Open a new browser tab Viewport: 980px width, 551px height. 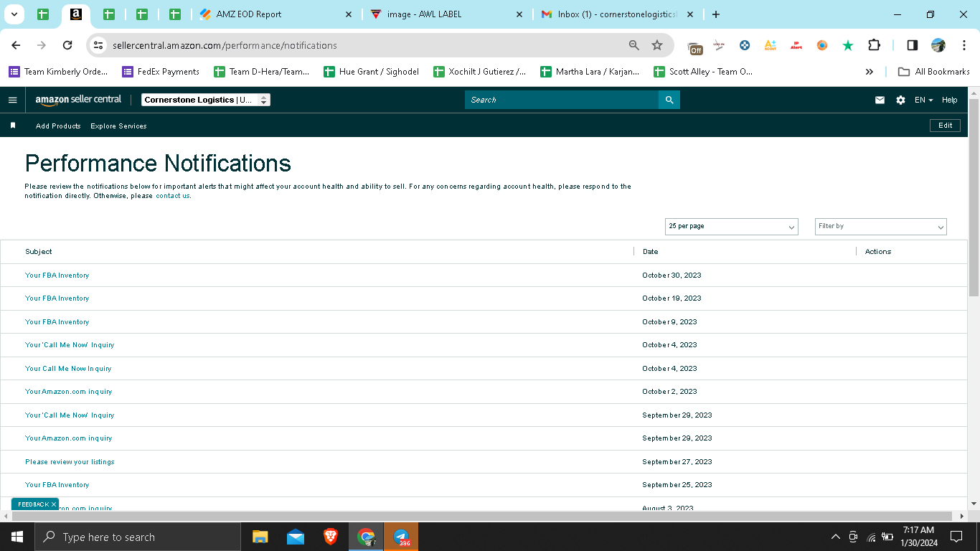pyautogui.click(x=715, y=14)
